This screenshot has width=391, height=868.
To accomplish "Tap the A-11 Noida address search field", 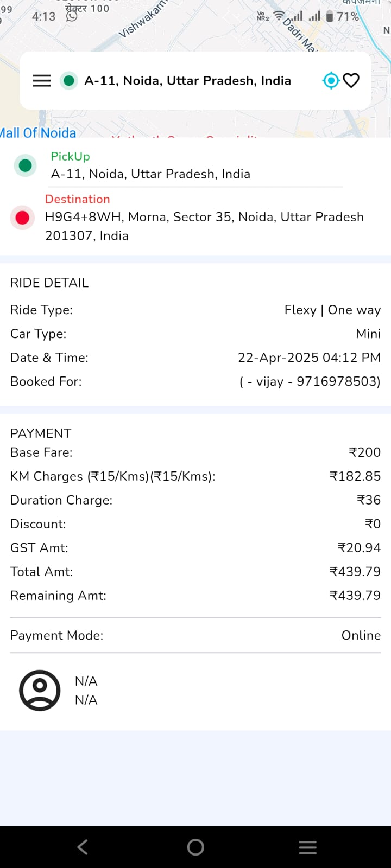I will click(x=187, y=81).
